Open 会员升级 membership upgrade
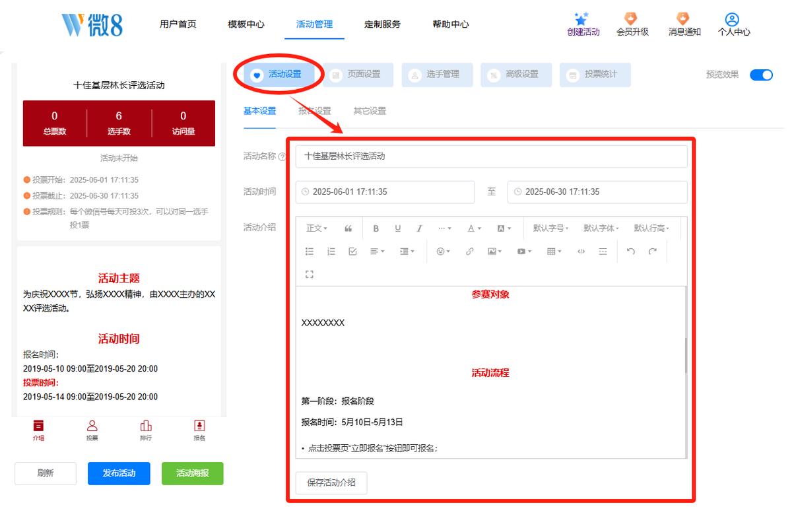 tap(632, 24)
